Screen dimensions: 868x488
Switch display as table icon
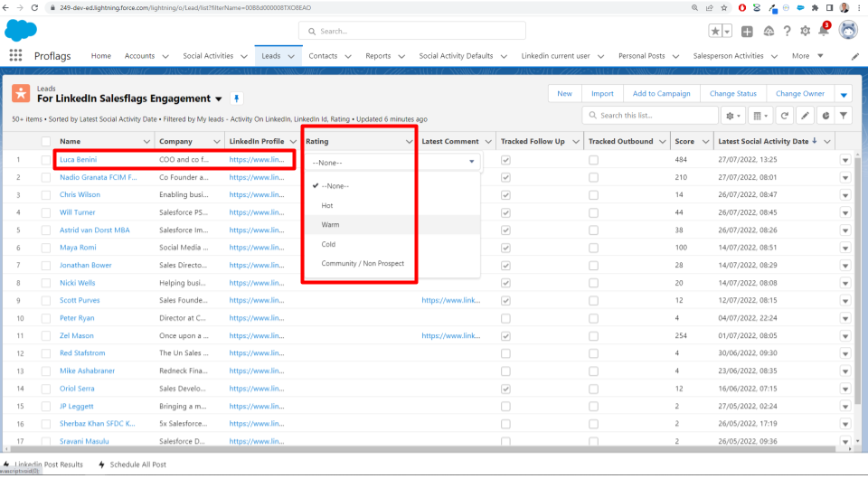760,116
